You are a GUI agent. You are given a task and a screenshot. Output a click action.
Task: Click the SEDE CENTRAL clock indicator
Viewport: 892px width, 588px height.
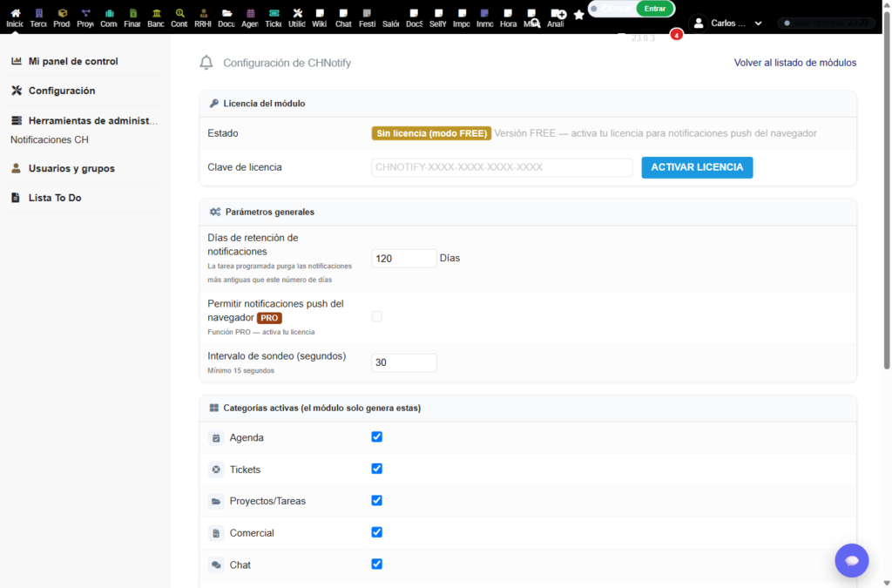pos(826,24)
